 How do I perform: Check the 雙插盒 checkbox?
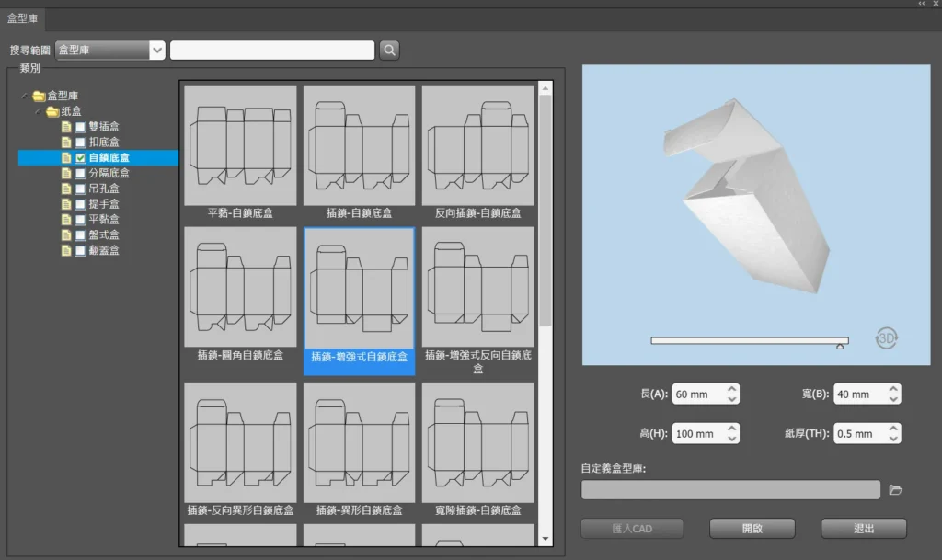click(81, 127)
